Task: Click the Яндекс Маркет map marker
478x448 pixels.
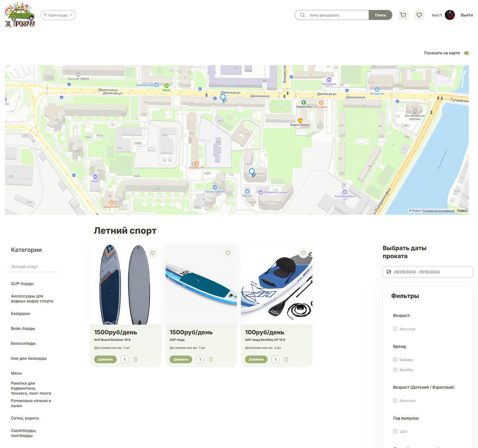Action: [x=300, y=120]
